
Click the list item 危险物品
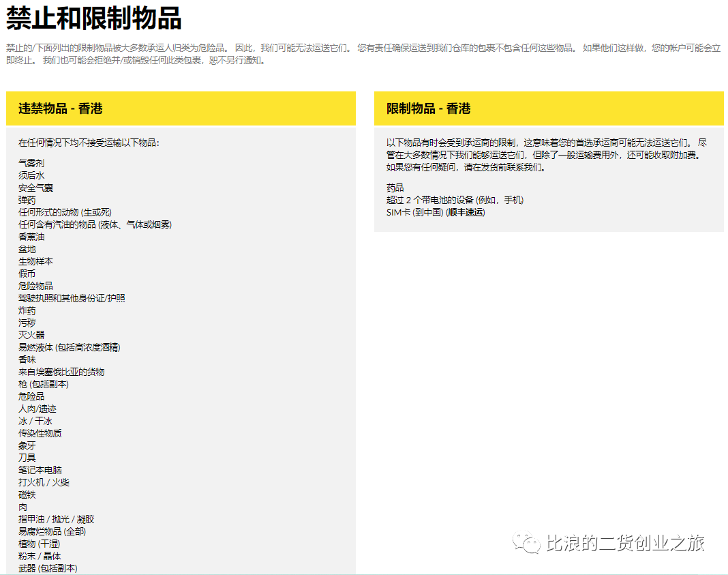point(35,286)
